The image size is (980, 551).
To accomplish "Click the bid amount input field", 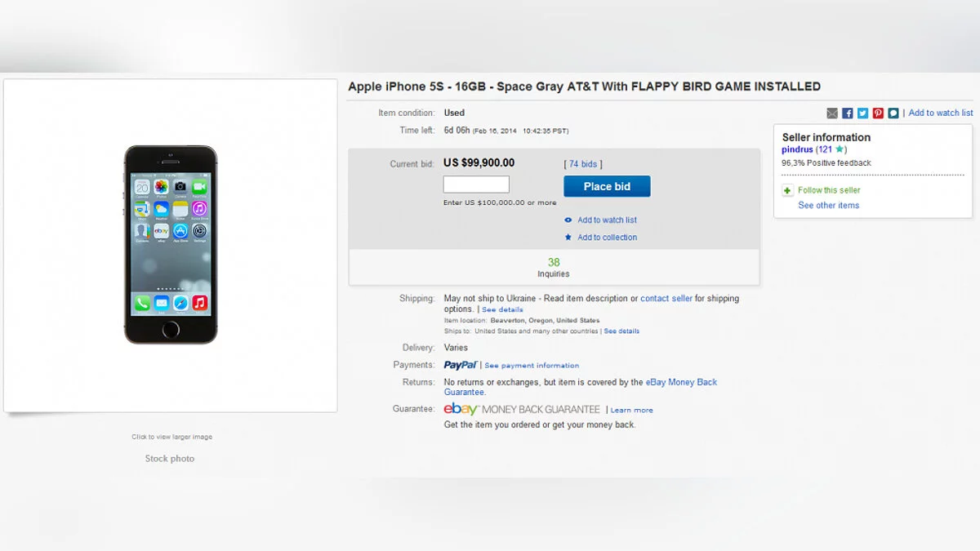I will 476,184.
